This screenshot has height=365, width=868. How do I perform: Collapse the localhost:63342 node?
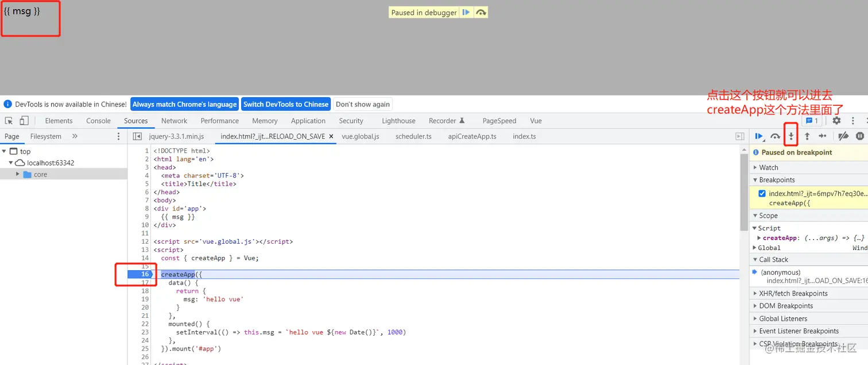coord(11,163)
